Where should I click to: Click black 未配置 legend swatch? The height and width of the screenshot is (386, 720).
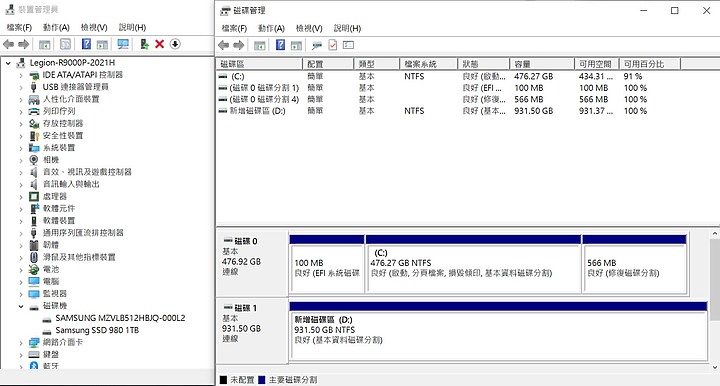(224, 380)
